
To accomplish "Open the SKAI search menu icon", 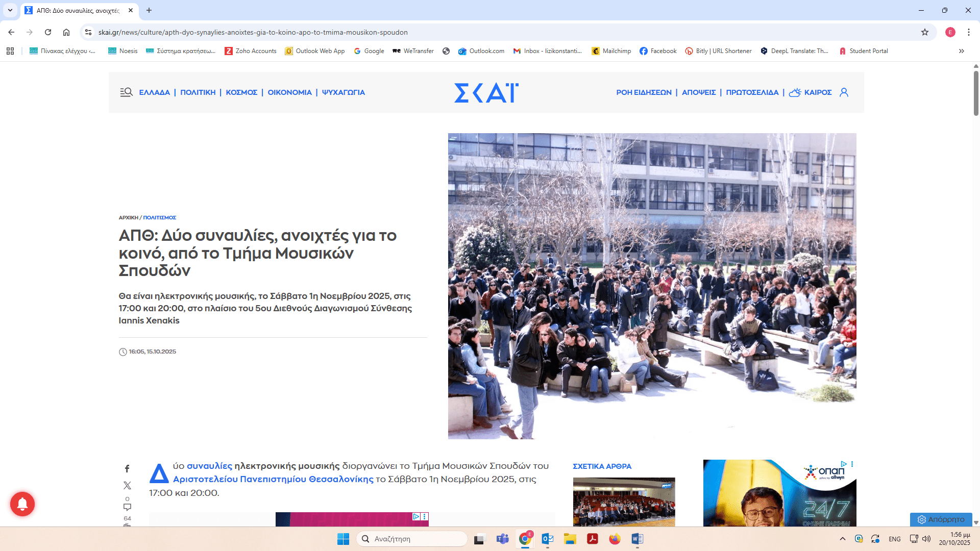I will pyautogui.click(x=126, y=92).
